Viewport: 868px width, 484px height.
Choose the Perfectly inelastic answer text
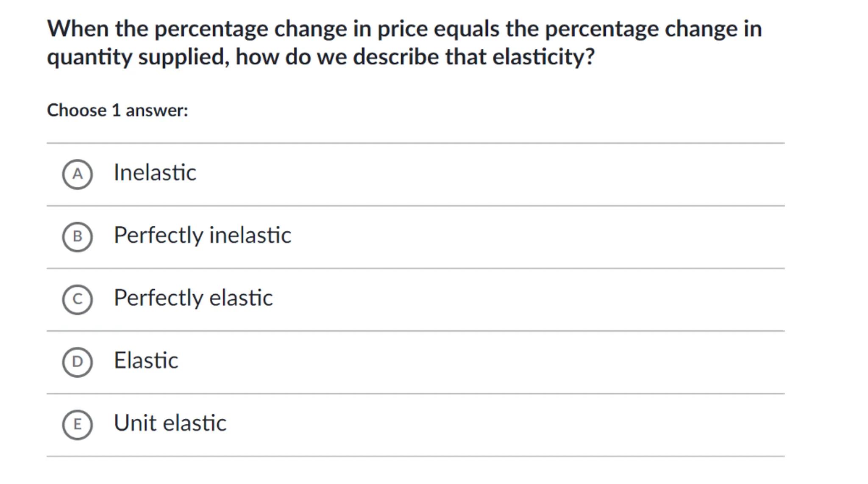[202, 235]
